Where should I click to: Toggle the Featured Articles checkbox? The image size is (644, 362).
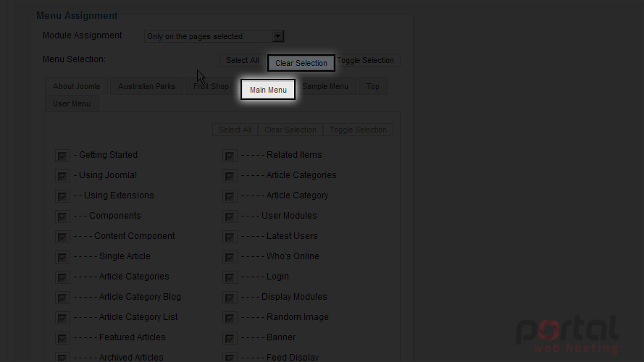pos(62,339)
